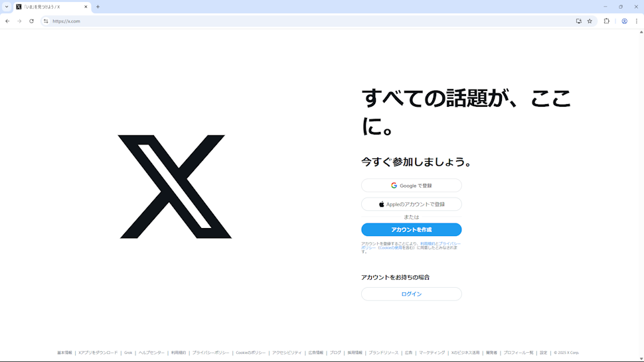Open プライバシーポリシー link in signup disclaimer
The width and height of the screenshot is (644, 362).
point(449,243)
